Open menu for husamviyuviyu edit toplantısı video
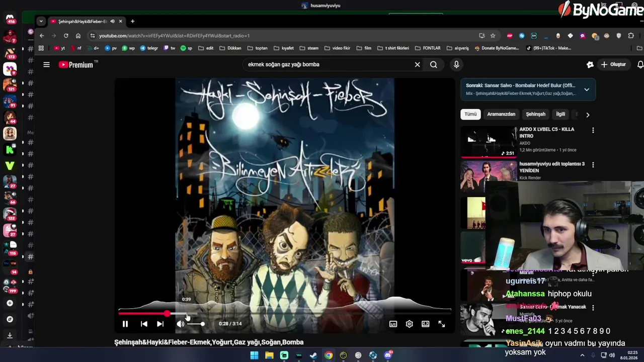The image size is (644, 362). 593,164
